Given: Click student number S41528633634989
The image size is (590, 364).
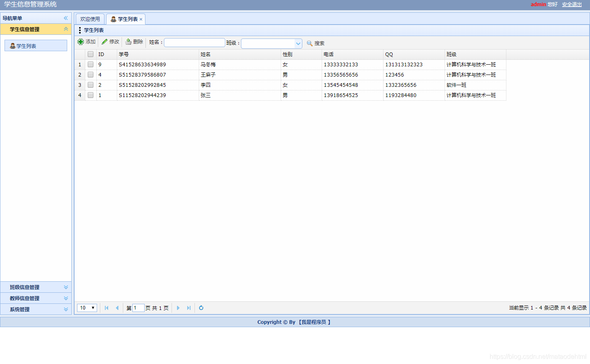Looking at the screenshot, I should 142,64.
